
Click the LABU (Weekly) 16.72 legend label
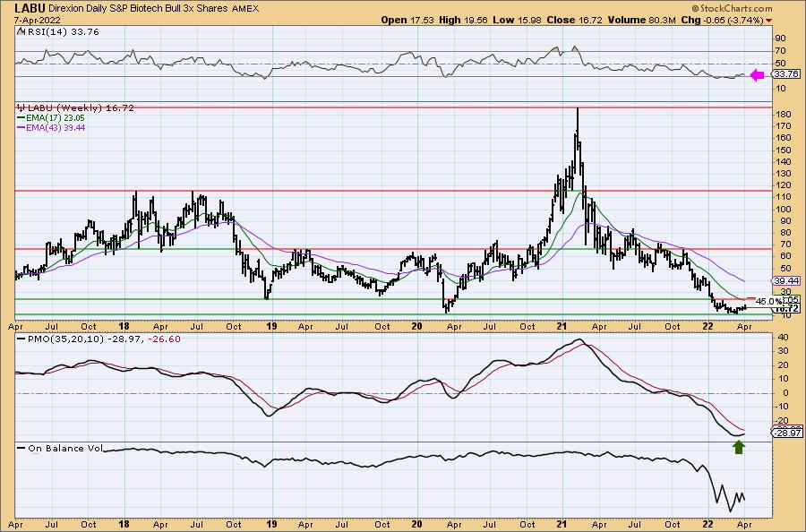(81, 108)
